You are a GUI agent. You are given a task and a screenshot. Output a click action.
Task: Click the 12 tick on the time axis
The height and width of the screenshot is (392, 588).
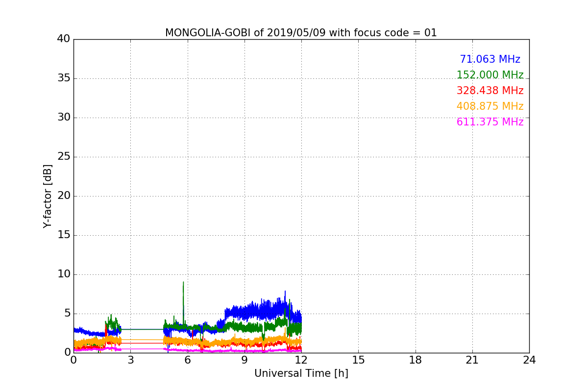301,360
